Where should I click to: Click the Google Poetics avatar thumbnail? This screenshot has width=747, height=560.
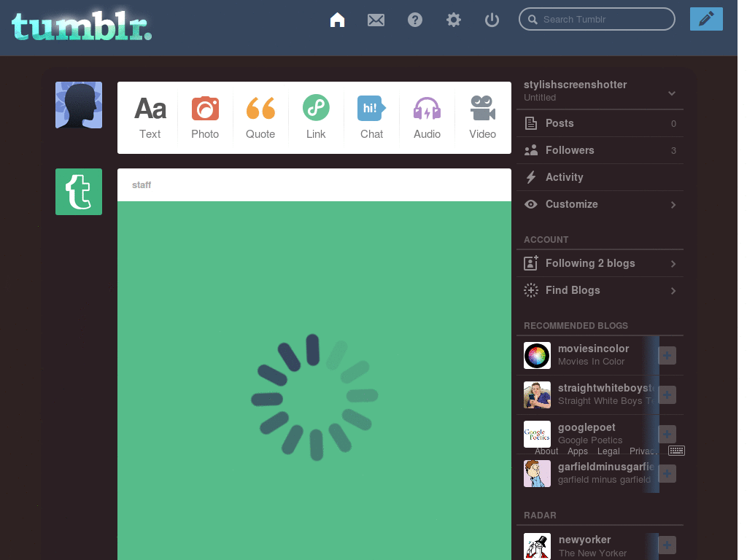tap(537, 434)
